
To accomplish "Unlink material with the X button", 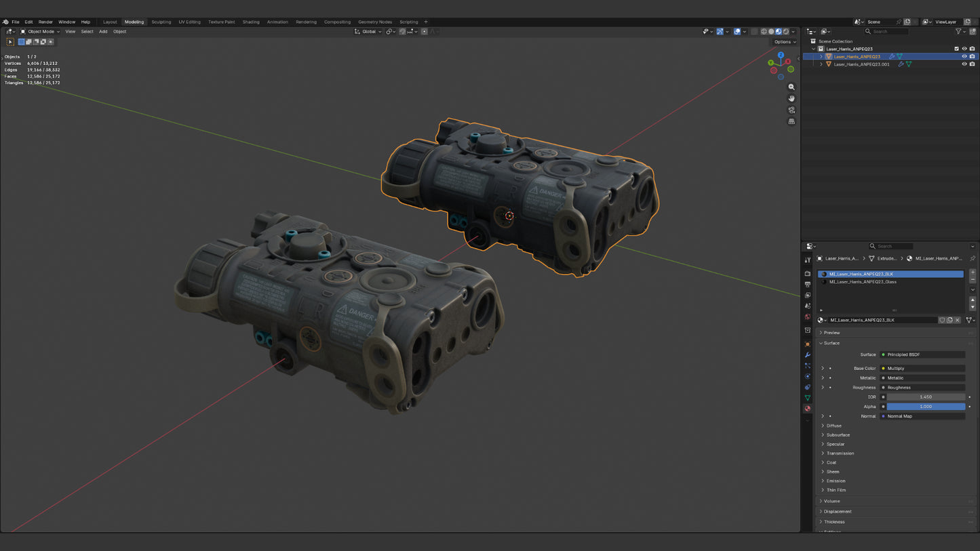I will [958, 320].
